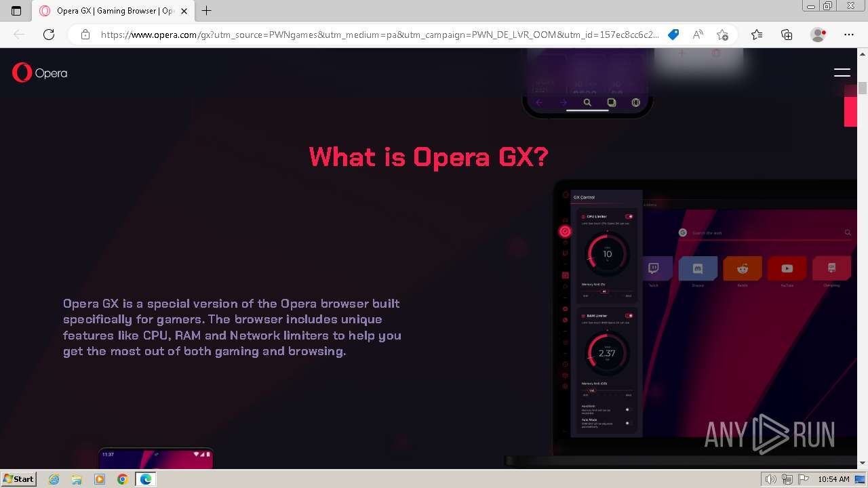Screen dimensions: 868x488
Task: Open the taskbar clock showing 10:54 AM
Action: pyautogui.click(x=833, y=479)
